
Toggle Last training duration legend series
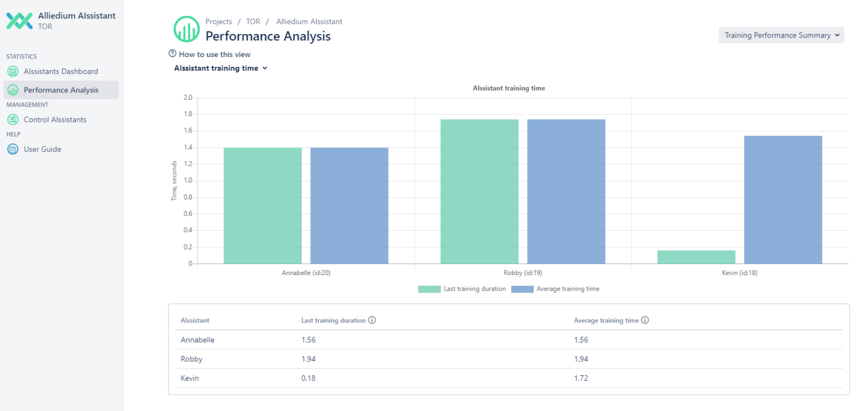(462, 289)
